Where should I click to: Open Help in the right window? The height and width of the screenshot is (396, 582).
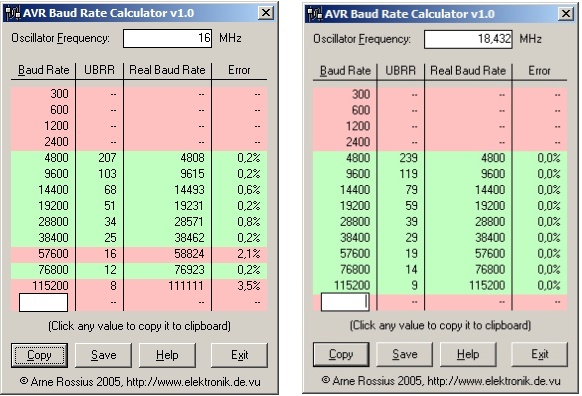click(x=468, y=354)
